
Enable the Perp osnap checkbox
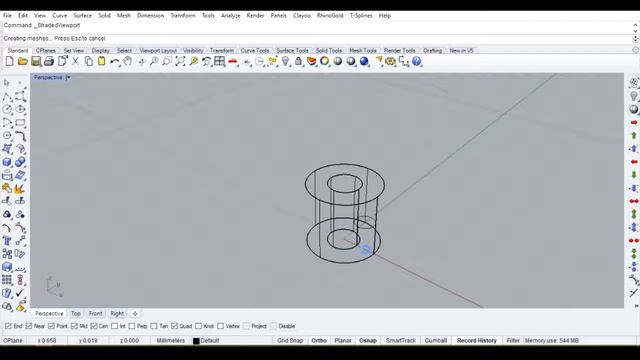(x=132, y=326)
